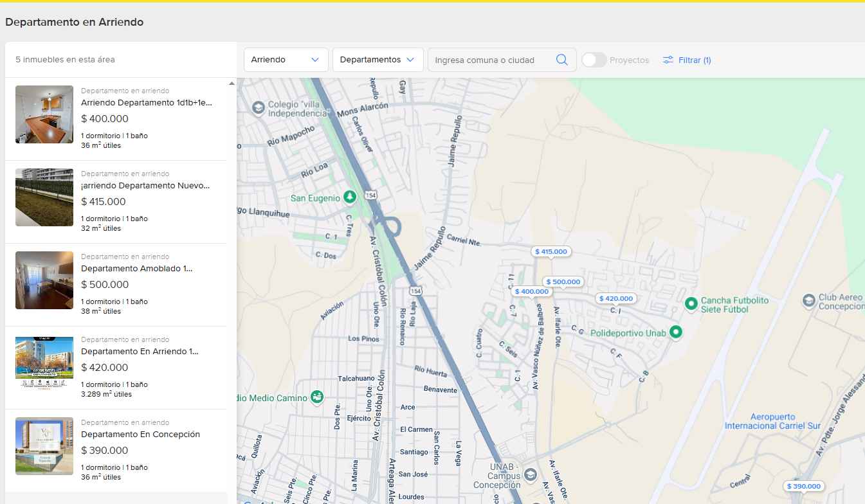Click the El Carmen street label

click(x=416, y=429)
